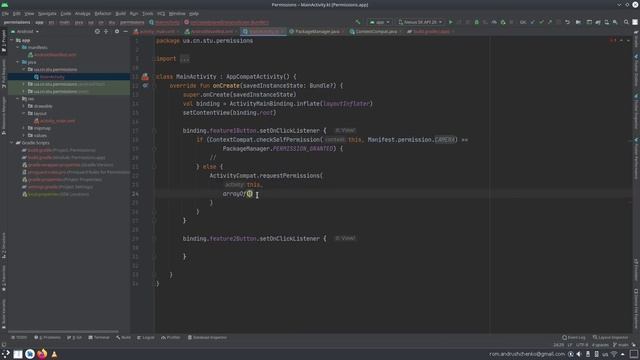Click the UTF-8 encoding in status bar

click(x=582, y=345)
